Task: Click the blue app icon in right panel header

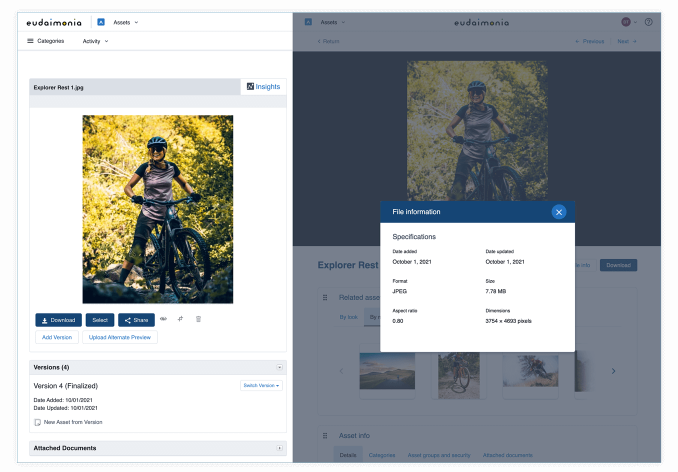Action: tap(308, 22)
